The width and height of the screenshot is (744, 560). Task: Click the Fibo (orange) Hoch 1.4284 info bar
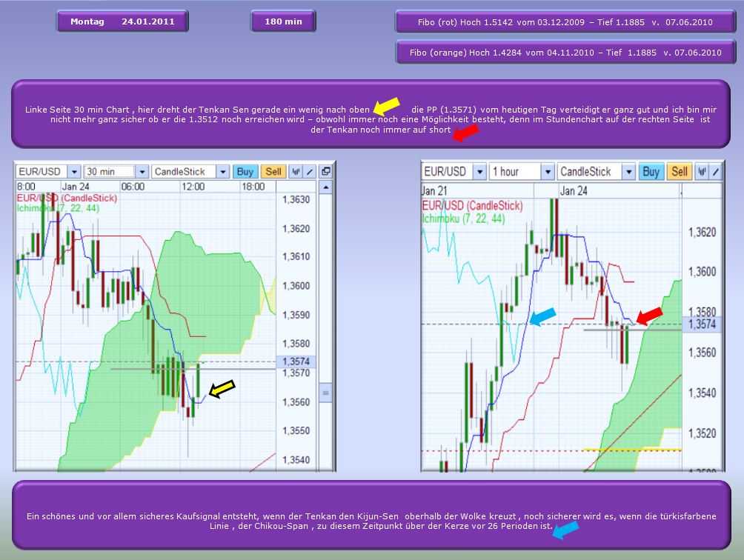[565, 52]
